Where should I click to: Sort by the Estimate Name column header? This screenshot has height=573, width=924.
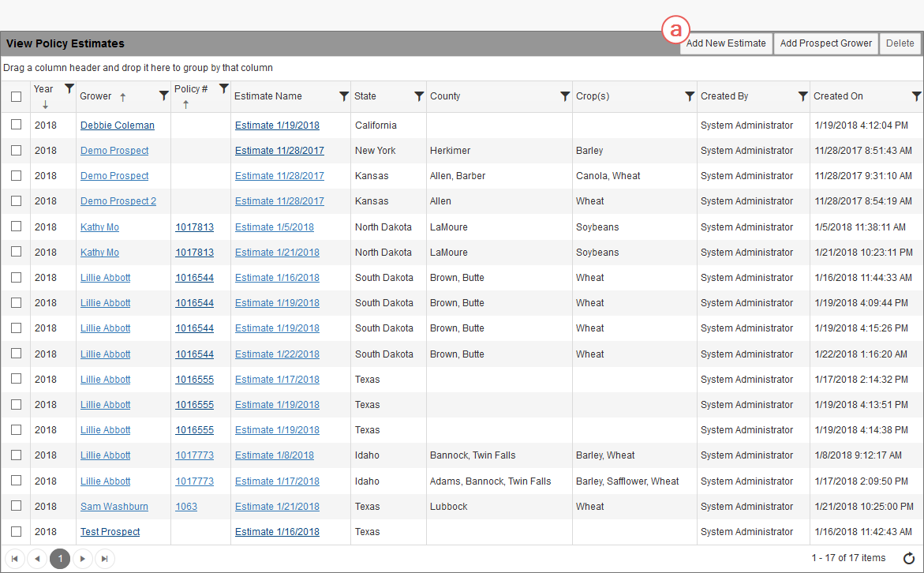click(268, 96)
